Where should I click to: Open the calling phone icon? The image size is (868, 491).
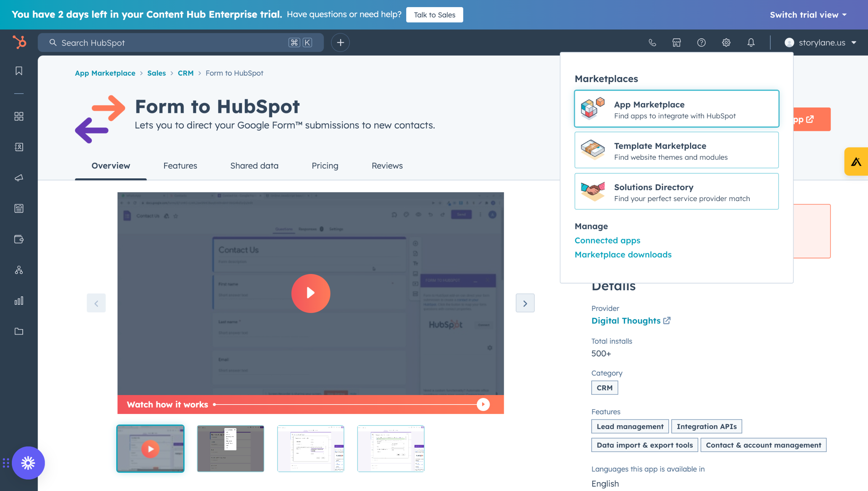click(652, 42)
